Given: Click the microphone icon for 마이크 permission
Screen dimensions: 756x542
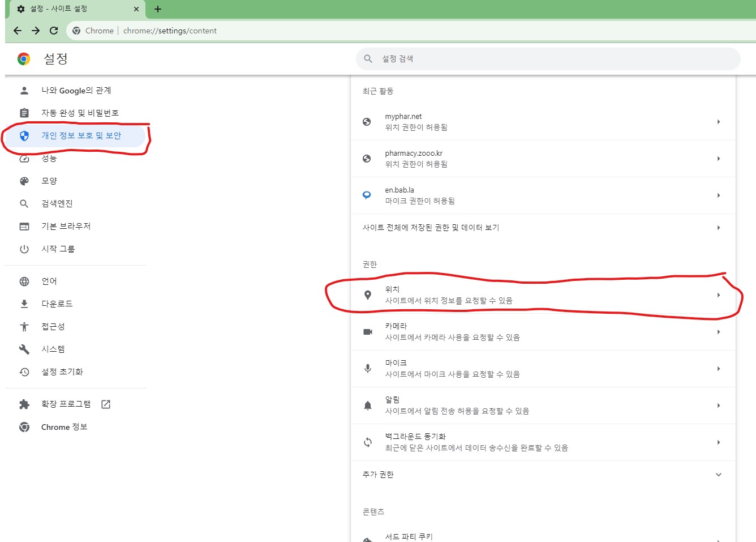Looking at the screenshot, I should tap(368, 369).
